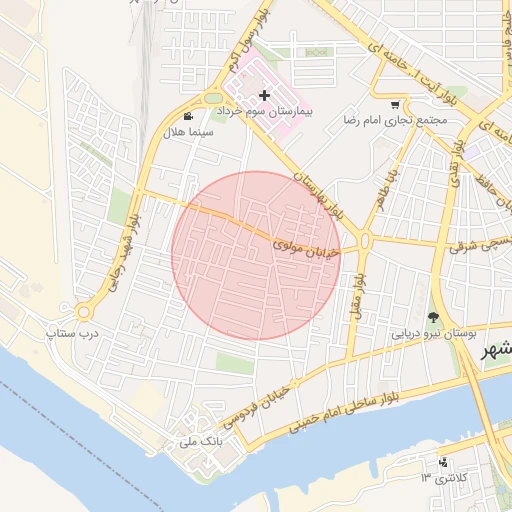Click the hospital cross icon

click(x=264, y=96)
